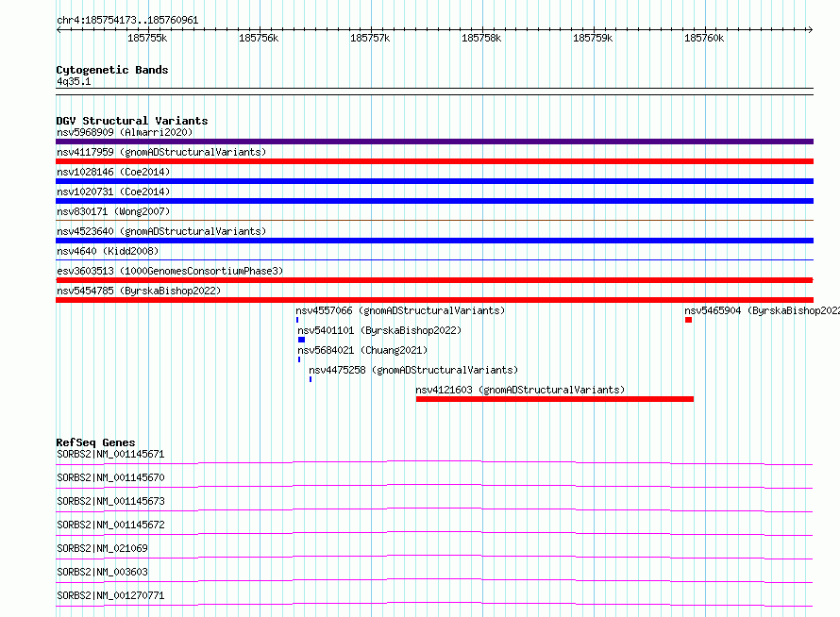The image size is (840, 617).
Task: Click the small blue nsv5401101 variant block
Action: 302,340
